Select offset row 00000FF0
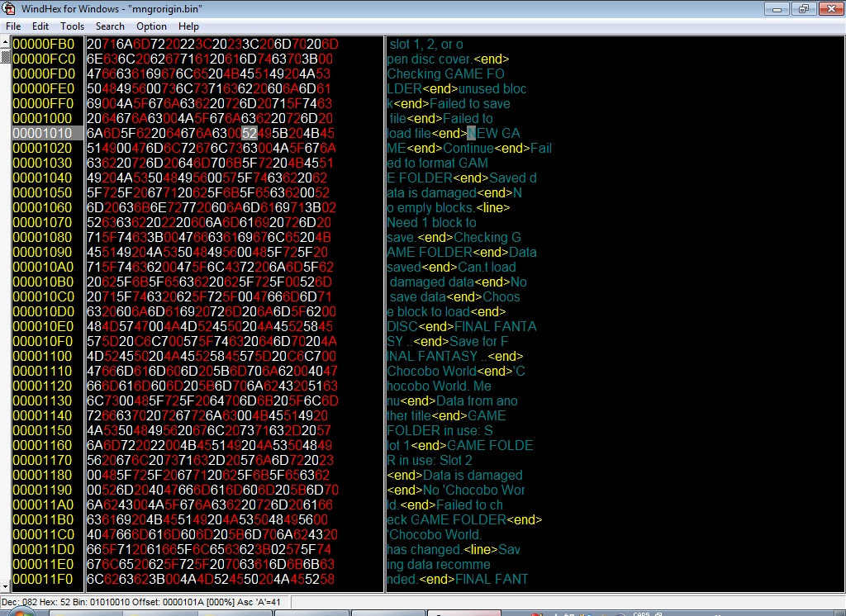Screen dimensions: 846x616 (43, 103)
